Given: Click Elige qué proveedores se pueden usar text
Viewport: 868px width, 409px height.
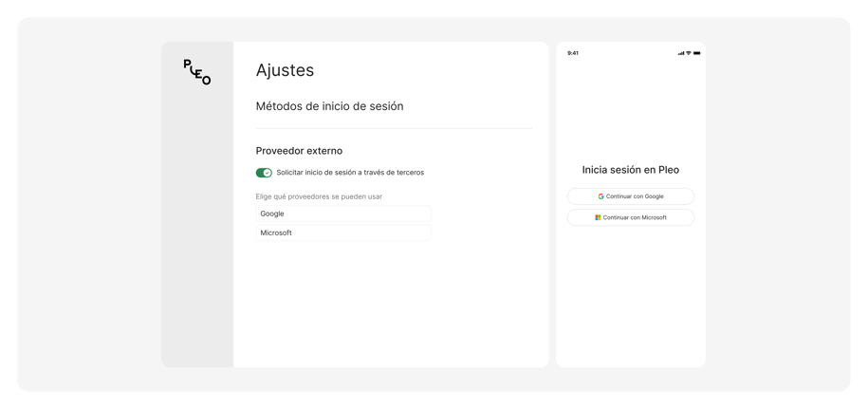Looking at the screenshot, I should [x=319, y=196].
